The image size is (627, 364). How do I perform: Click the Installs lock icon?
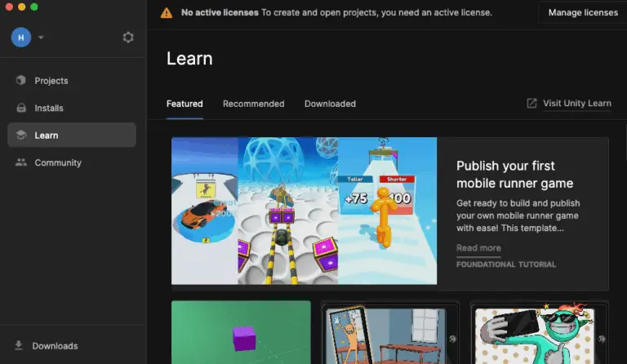(x=21, y=108)
